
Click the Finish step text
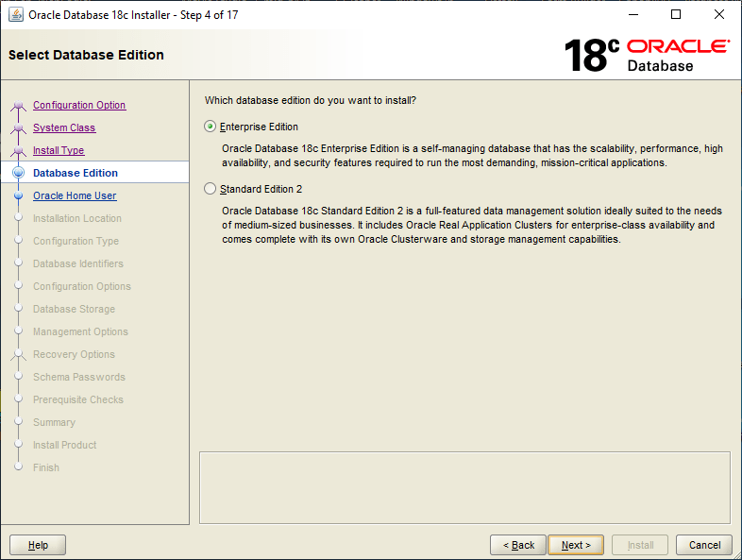tap(46, 467)
